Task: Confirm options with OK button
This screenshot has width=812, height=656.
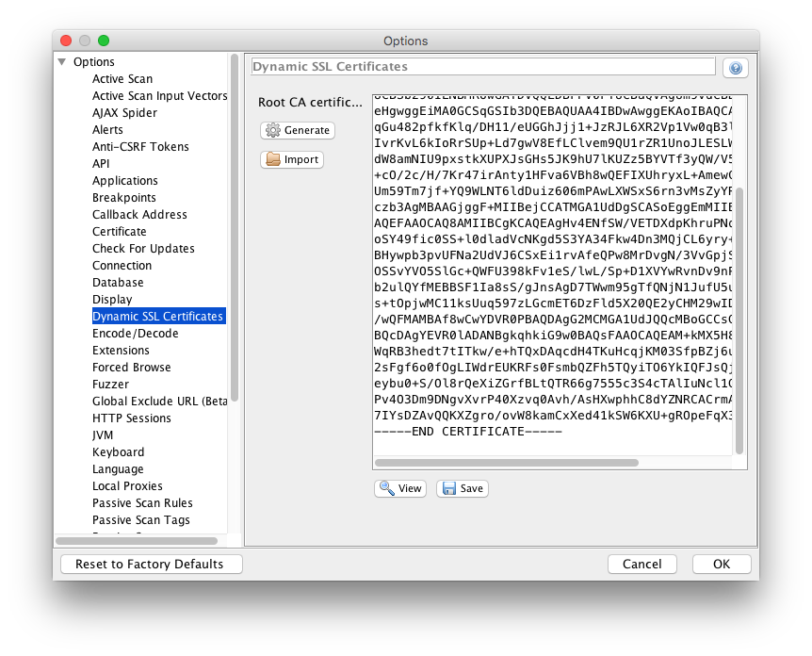Action: point(721,564)
